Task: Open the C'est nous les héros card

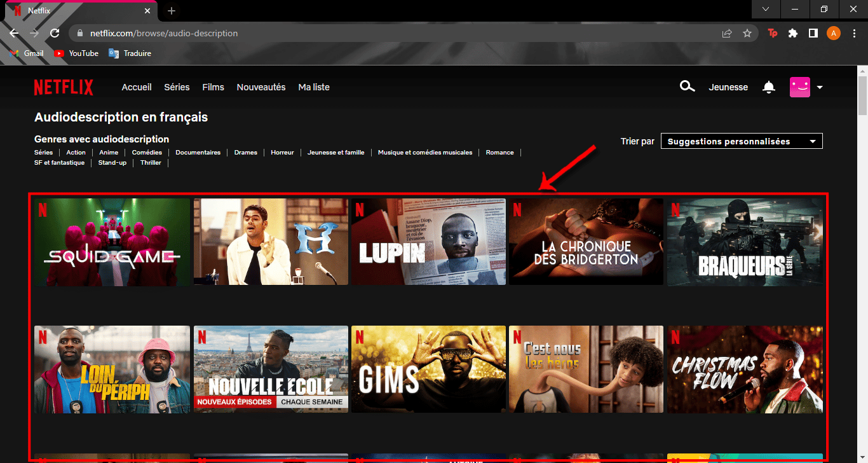Action: coord(586,370)
